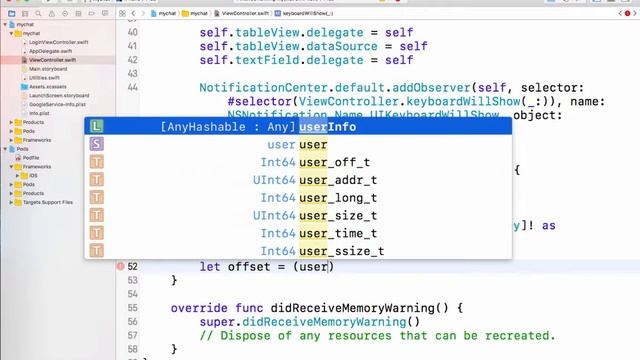Image resolution: width=640 pixels, height=360 pixels.
Task: Open keyboardWillShow method jump bar segment
Action: [304, 13]
